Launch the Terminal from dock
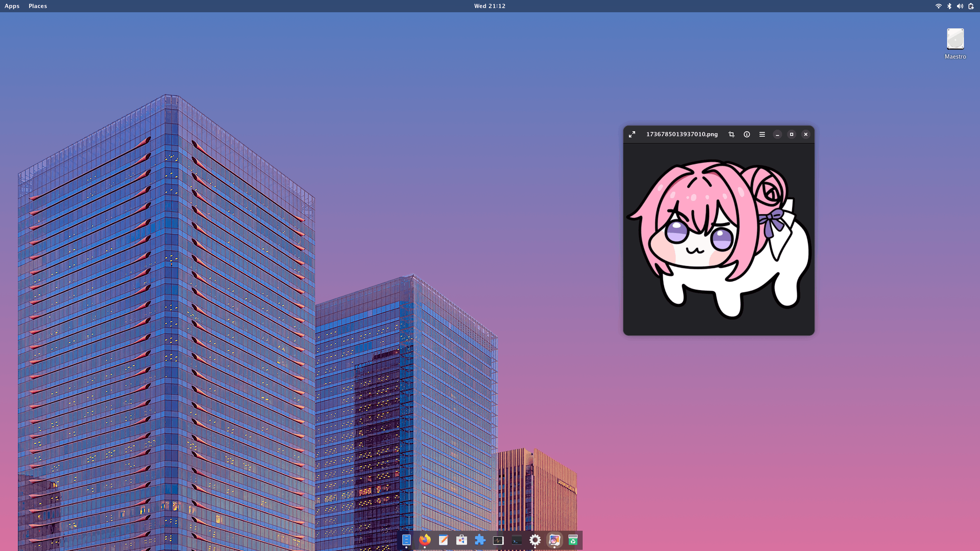The height and width of the screenshot is (551, 980). point(516,540)
